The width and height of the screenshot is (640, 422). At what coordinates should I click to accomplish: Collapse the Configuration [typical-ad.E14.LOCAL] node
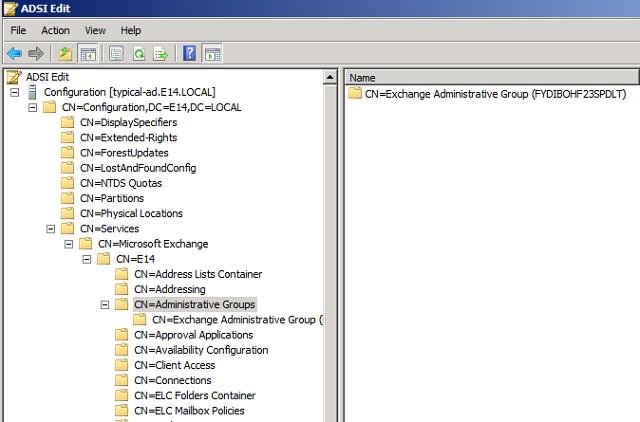click(15, 92)
